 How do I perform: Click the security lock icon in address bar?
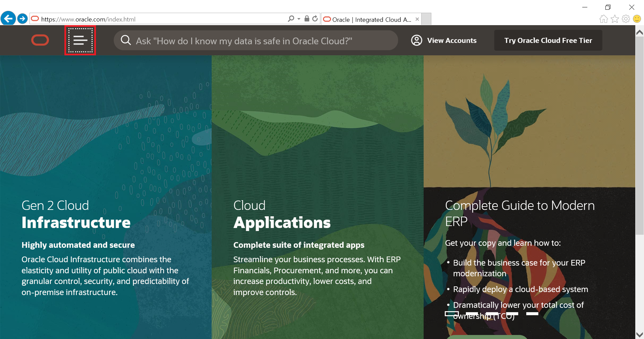[307, 19]
